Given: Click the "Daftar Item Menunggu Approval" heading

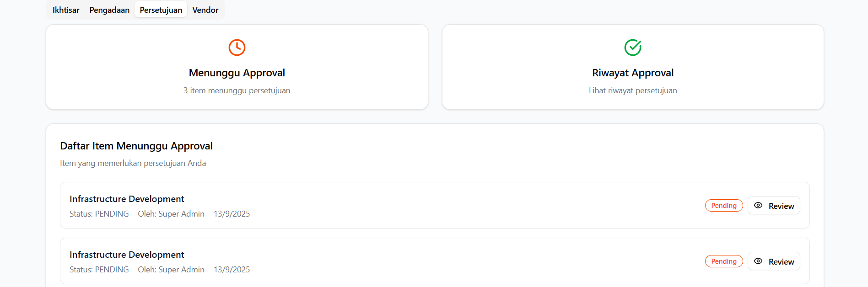Looking at the screenshot, I should pyautogui.click(x=136, y=146).
